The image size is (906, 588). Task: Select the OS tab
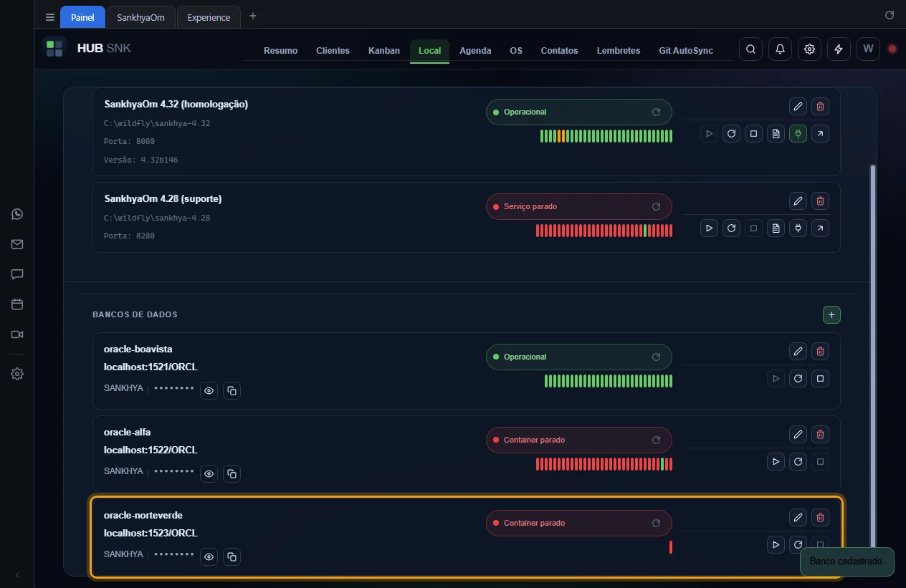point(516,51)
